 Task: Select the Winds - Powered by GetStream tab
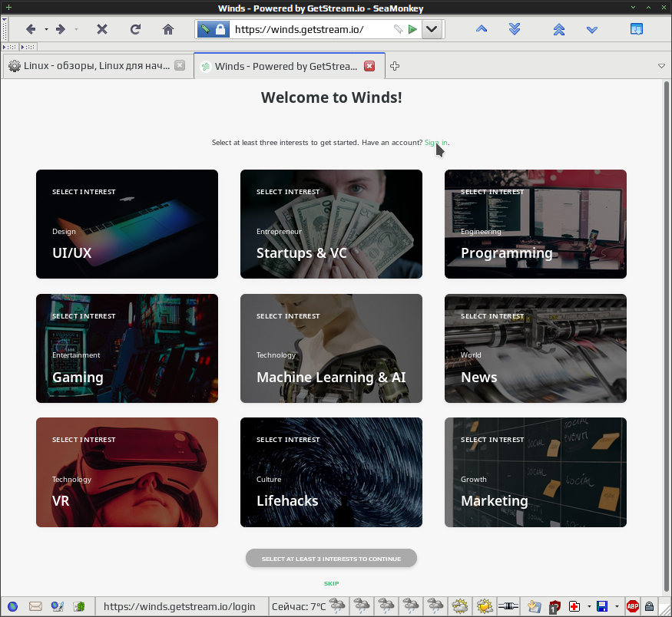(x=290, y=66)
